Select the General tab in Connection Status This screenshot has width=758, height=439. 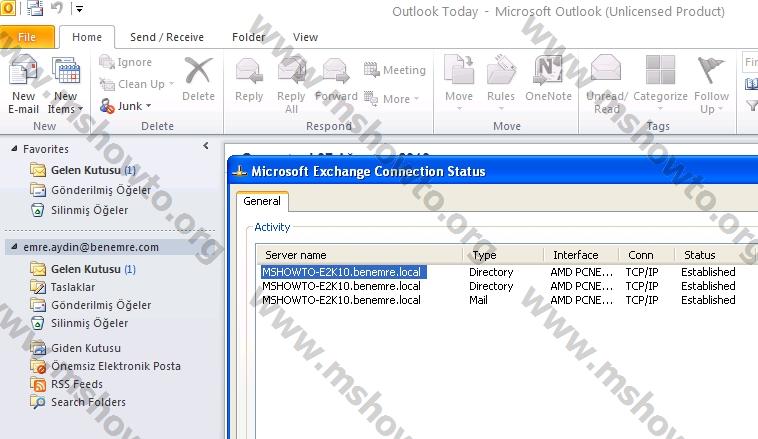[x=262, y=201]
